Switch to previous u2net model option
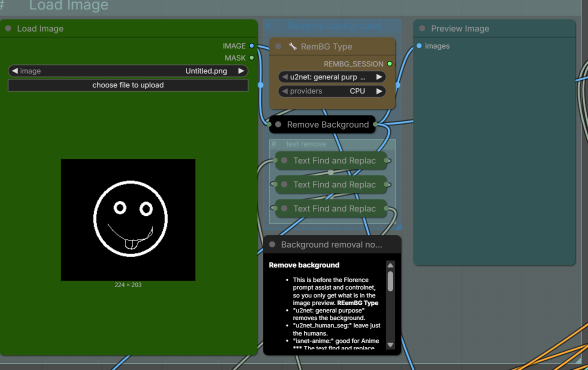Viewport: 588px width, 370px height. [285, 77]
